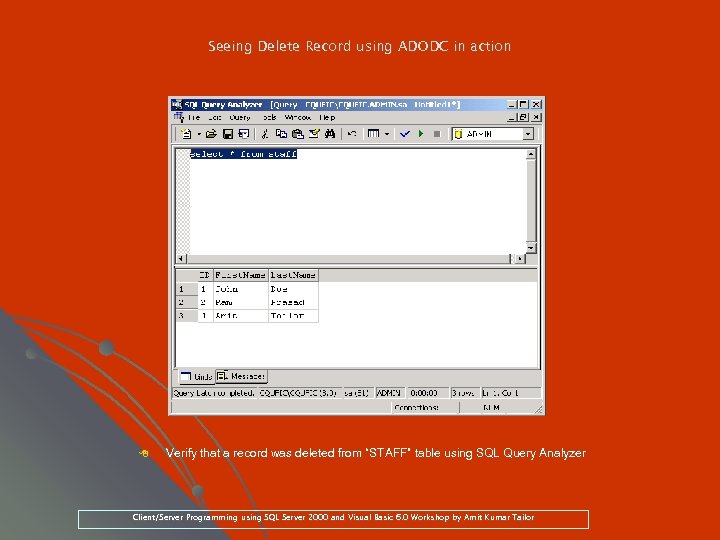Run the query with the green play icon
The width and height of the screenshot is (720, 540).
tap(421, 134)
